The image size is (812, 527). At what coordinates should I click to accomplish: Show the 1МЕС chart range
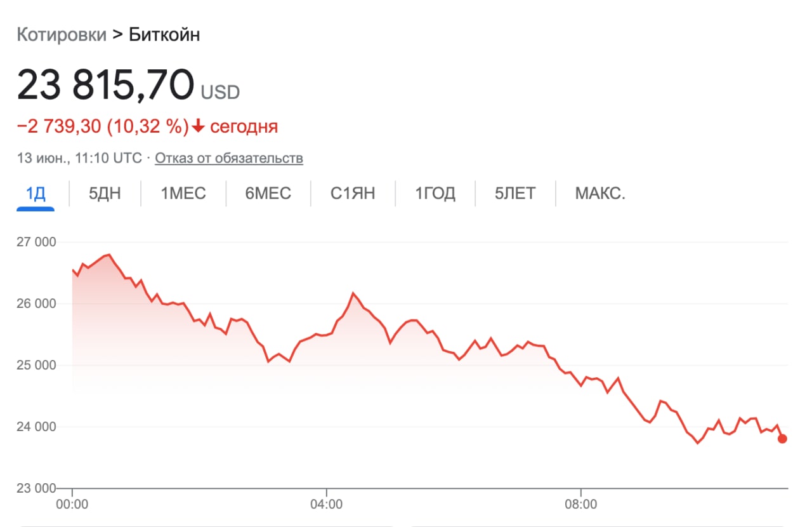click(x=183, y=193)
